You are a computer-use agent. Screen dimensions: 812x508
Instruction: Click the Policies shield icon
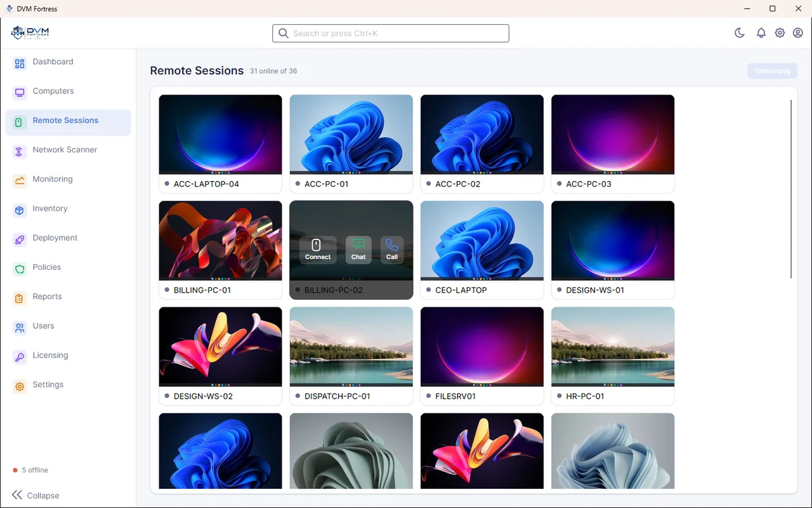[x=20, y=269]
